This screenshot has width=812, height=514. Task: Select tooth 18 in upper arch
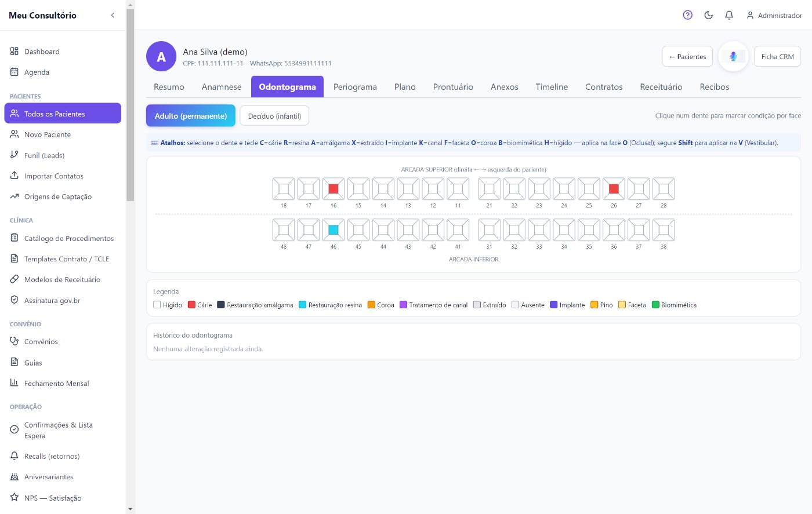pos(284,189)
